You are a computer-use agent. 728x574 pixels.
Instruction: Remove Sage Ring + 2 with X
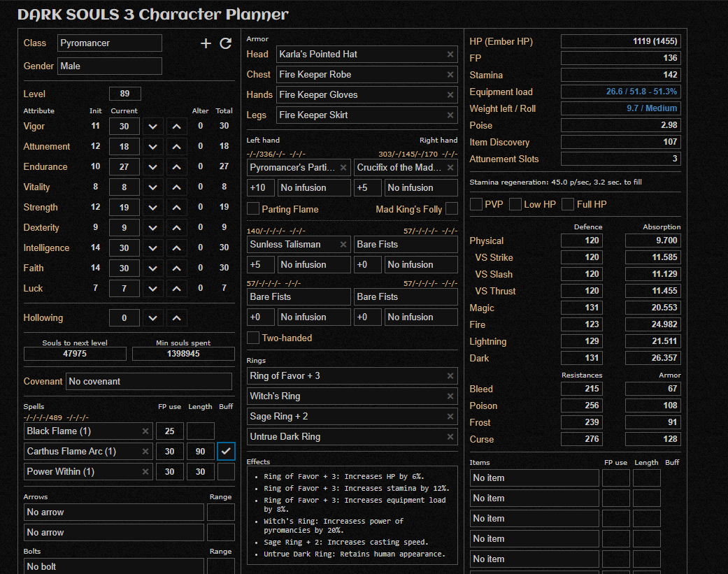coord(450,417)
